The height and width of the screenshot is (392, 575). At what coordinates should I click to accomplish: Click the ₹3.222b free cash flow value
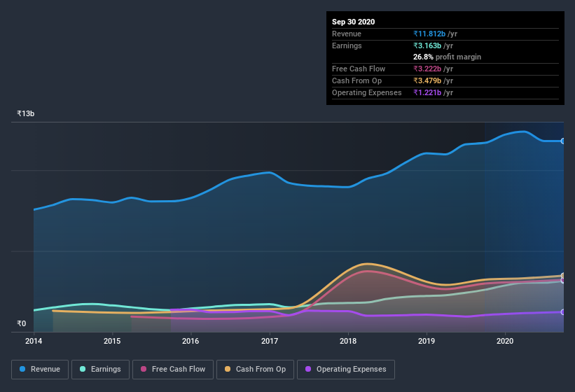pyautogui.click(x=427, y=69)
